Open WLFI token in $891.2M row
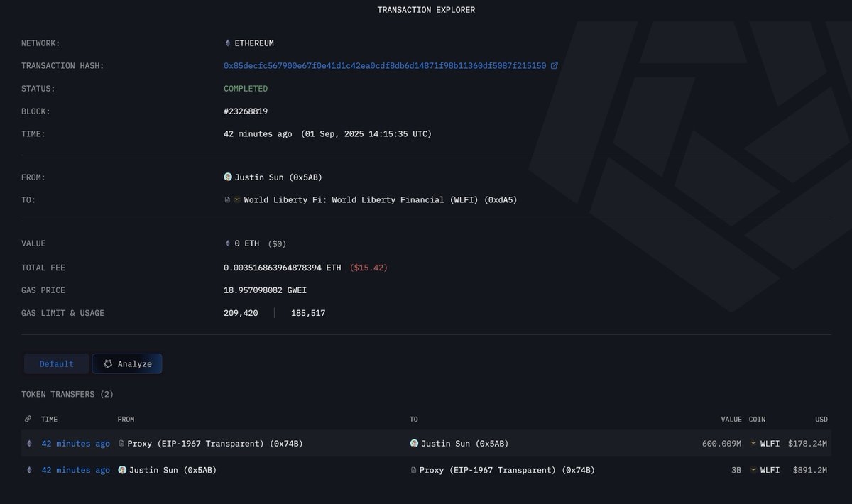The height and width of the screenshot is (504, 852). 770,470
